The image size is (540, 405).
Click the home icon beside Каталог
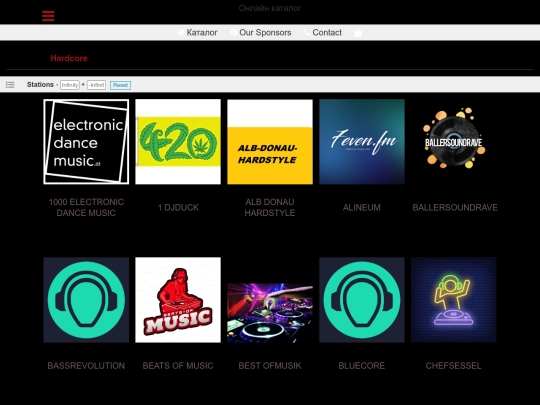click(181, 32)
